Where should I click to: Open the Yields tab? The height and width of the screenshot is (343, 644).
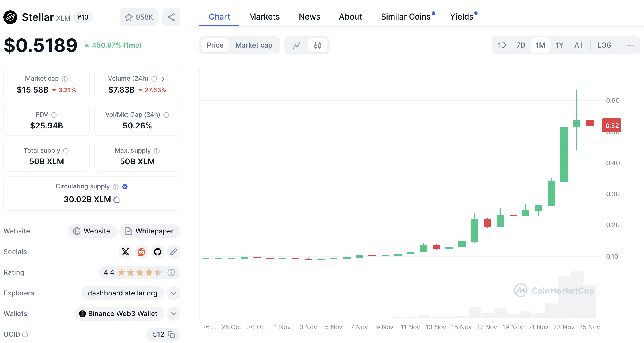pyautogui.click(x=462, y=17)
